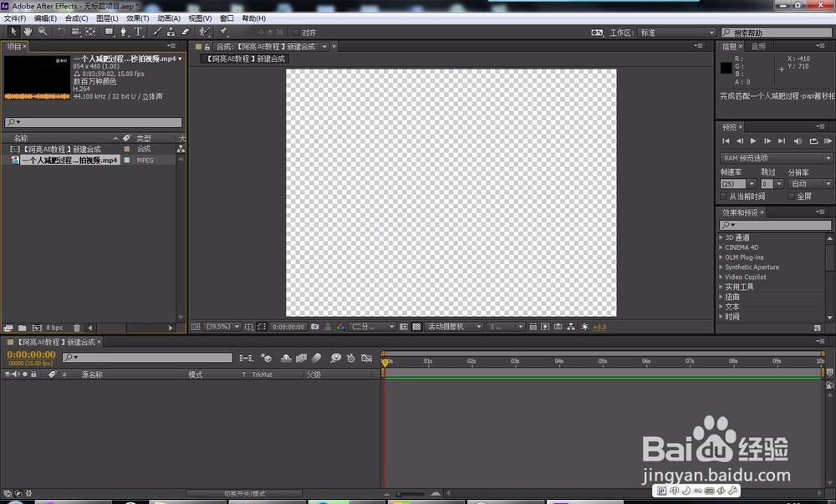This screenshot has height=504, width=836.
Task: Toggle the viewer lock icon beside composition tab
Action: pos(207,47)
